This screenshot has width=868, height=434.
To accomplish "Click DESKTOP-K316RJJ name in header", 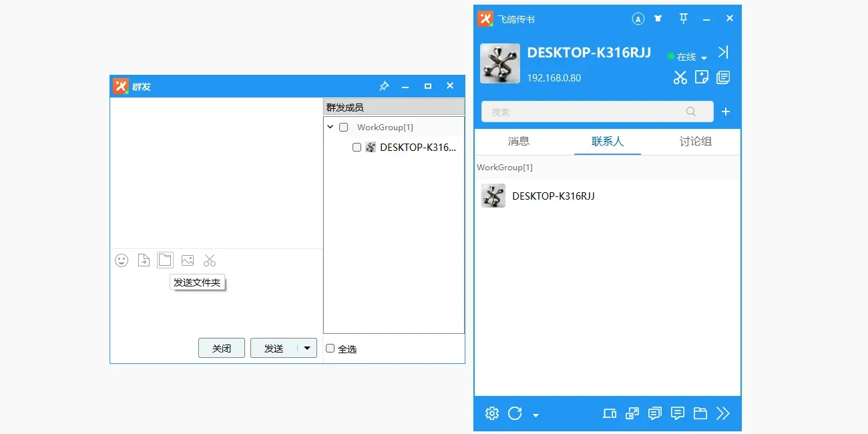I will (x=589, y=53).
